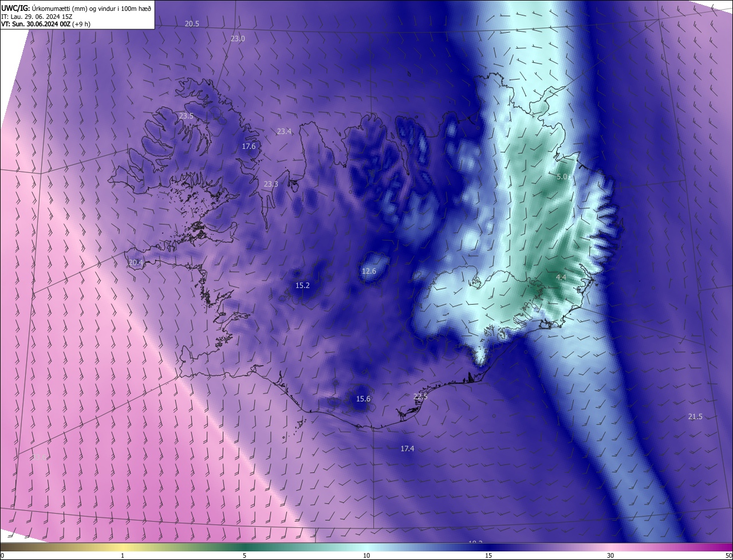Image resolution: width=733 pixels, height=560 pixels.
Task: Select the 20.5 value label on the map
Action: point(192,23)
